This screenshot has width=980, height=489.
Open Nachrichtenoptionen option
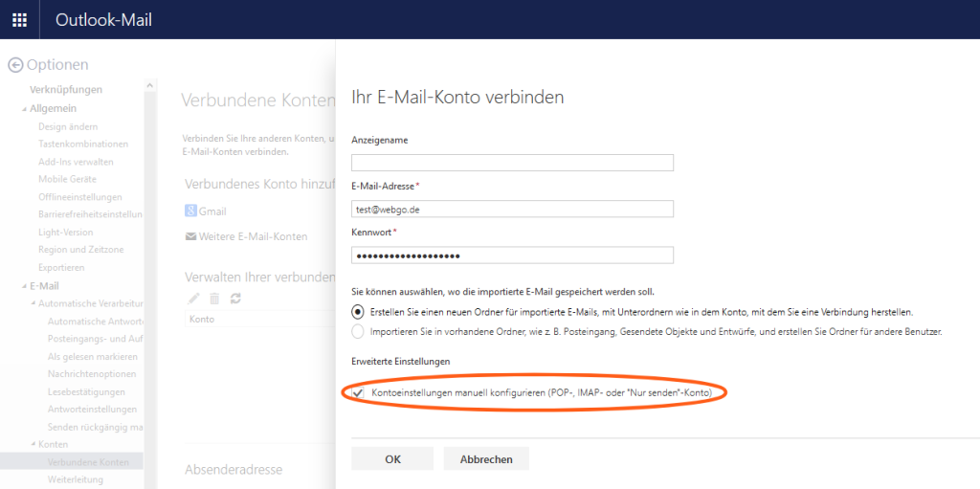point(92,374)
